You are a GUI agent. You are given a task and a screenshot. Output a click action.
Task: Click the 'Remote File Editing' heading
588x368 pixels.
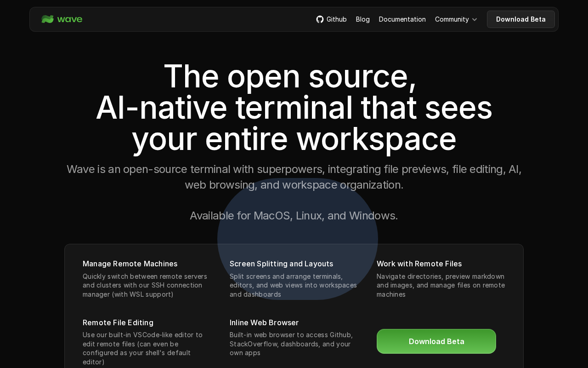click(x=118, y=322)
